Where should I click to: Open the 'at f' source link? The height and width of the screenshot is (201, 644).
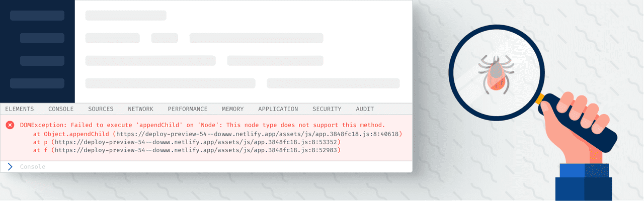(197, 150)
